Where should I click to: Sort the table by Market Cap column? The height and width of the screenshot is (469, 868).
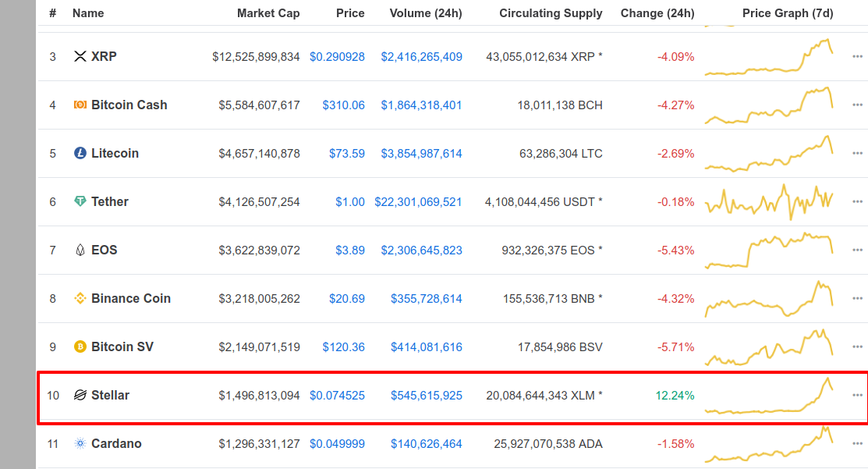268,13
